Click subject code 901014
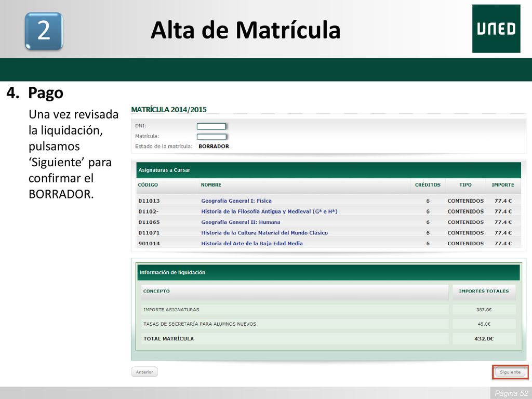Image resolution: width=532 pixels, height=399 pixels. [149, 243]
